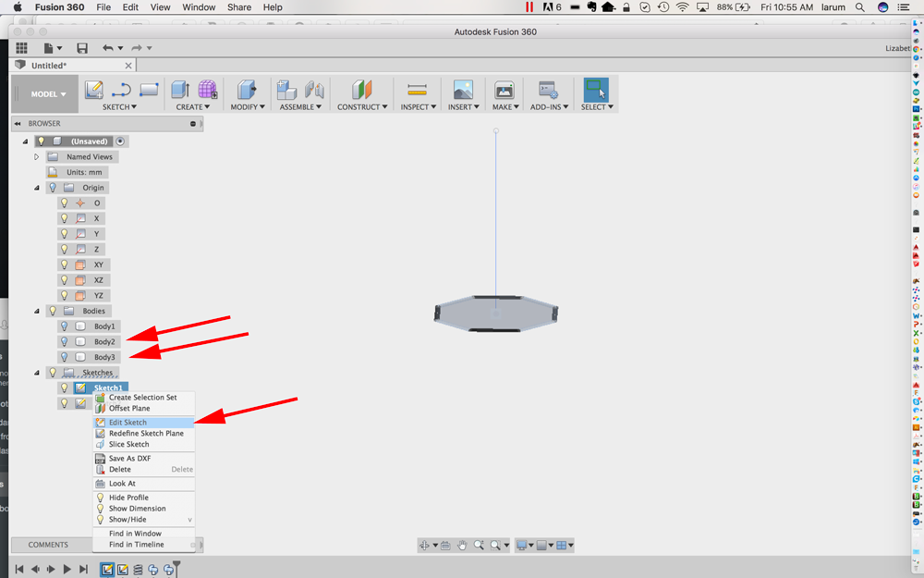The image size is (924, 578).
Task: Open the Help menu in menu bar
Action: 273,7
